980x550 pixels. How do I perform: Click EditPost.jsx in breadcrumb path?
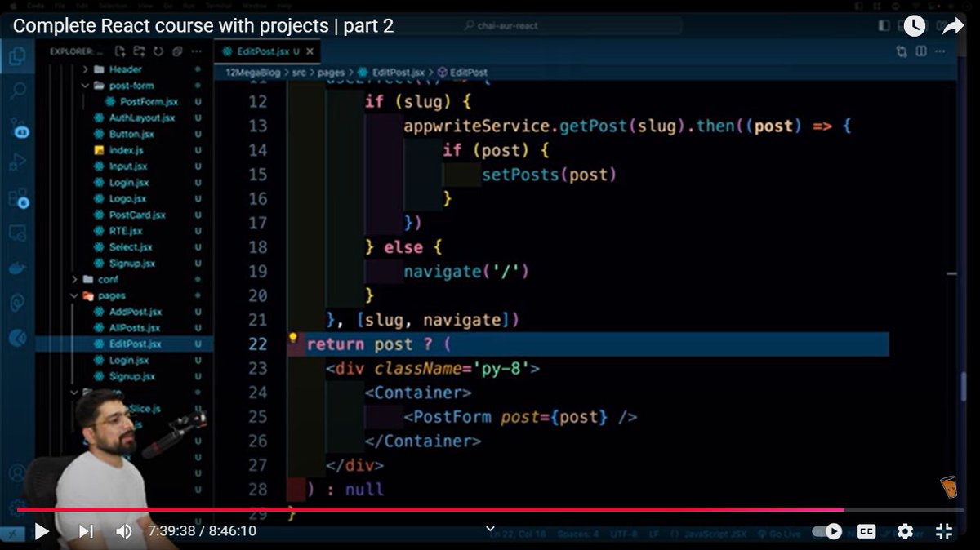(390, 73)
